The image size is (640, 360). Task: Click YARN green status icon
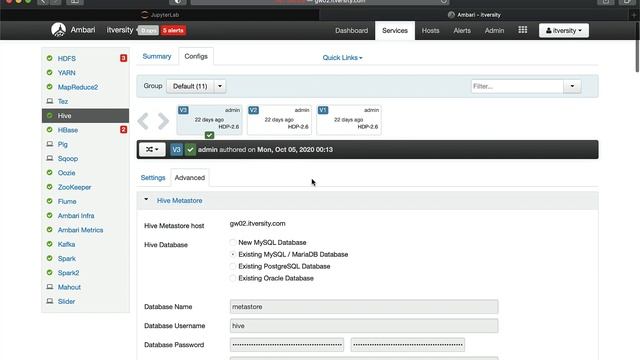[x=49, y=73]
